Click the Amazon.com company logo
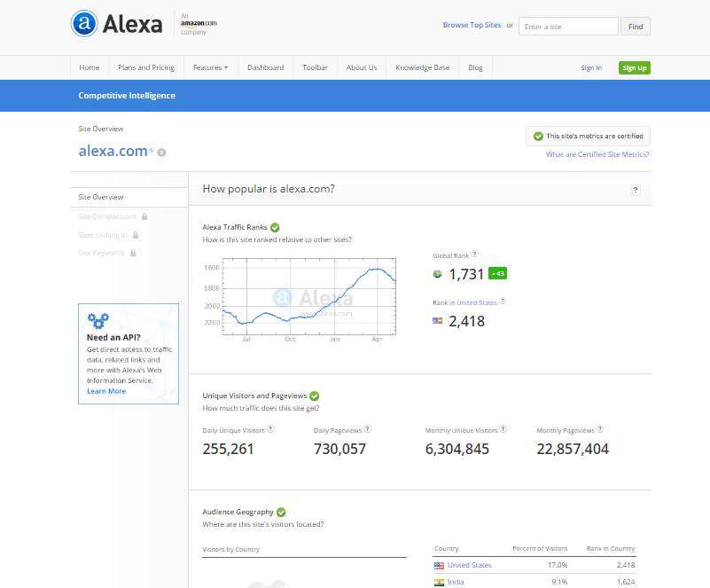The height and width of the screenshot is (588, 710). click(199, 24)
